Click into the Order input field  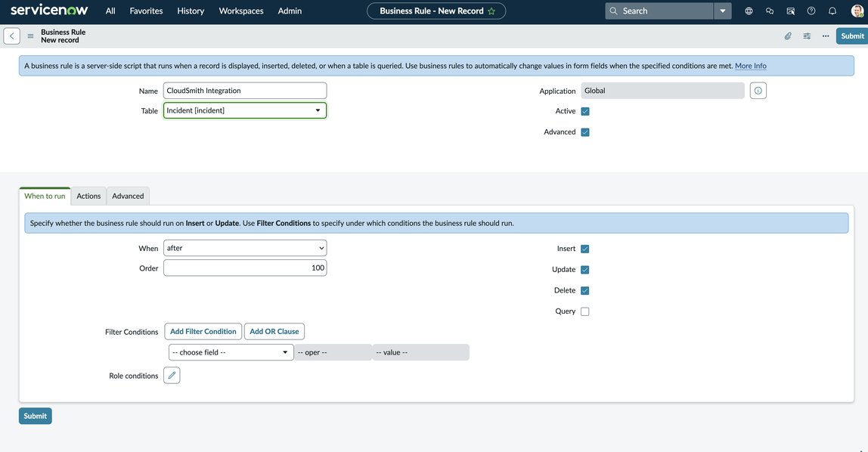tap(245, 268)
